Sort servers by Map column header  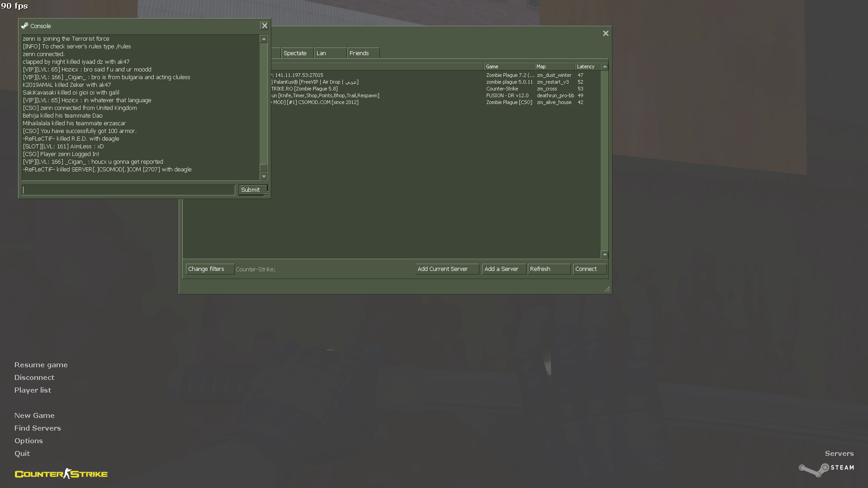click(x=554, y=66)
